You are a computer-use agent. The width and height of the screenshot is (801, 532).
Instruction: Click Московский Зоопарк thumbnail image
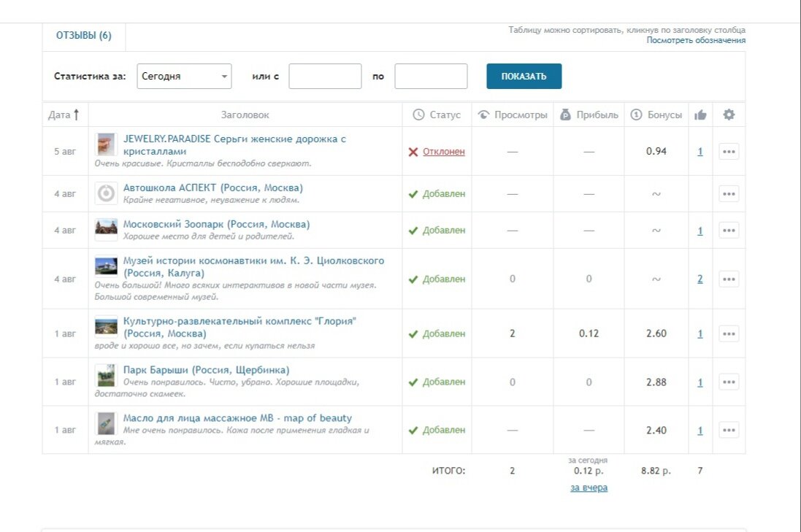tap(107, 229)
